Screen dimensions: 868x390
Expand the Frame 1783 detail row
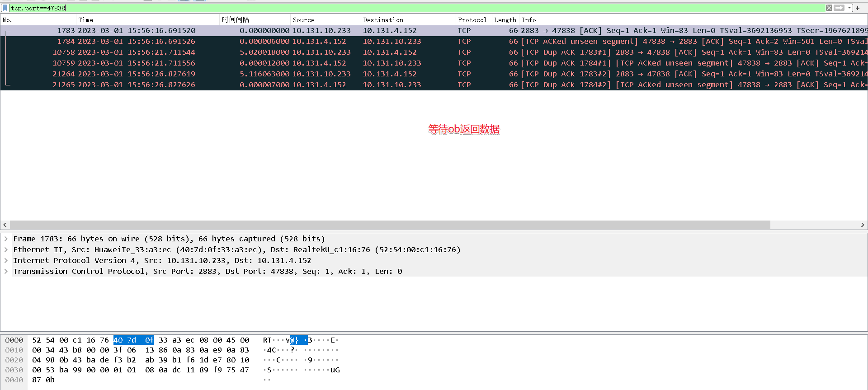(6, 239)
